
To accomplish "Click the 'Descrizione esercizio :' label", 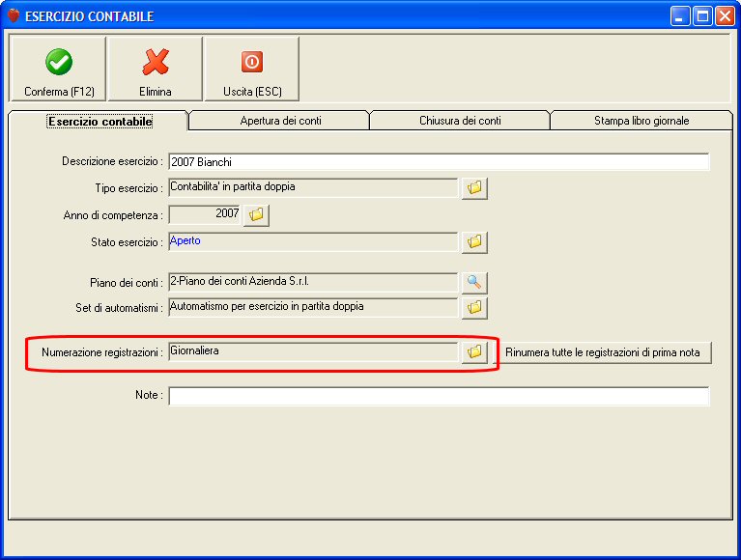I will tap(112, 161).
